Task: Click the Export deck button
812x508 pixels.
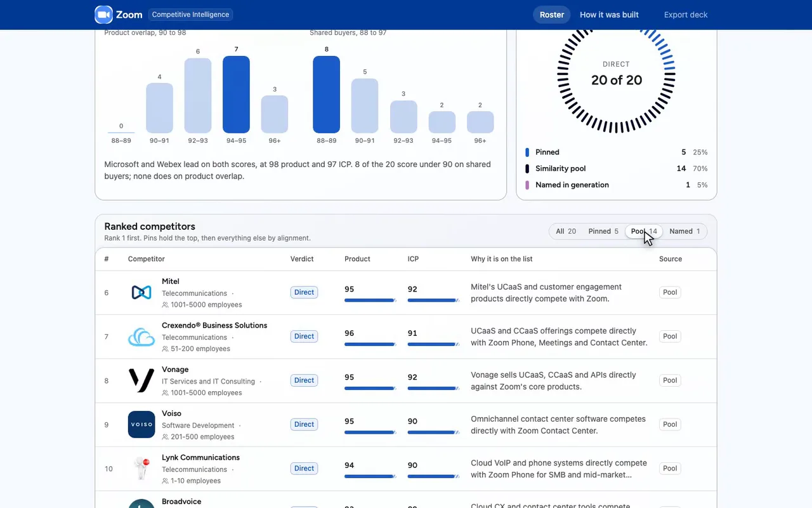Action: point(686,15)
